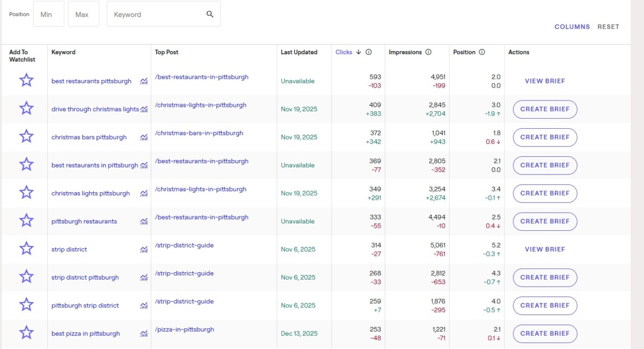Click the info icon beside Clicks column
The height and width of the screenshot is (349, 644).
click(368, 52)
